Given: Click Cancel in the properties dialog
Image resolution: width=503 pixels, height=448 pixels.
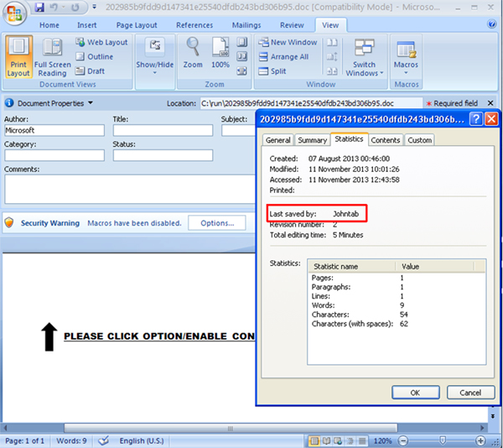Looking at the screenshot, I should pos(470,393).
